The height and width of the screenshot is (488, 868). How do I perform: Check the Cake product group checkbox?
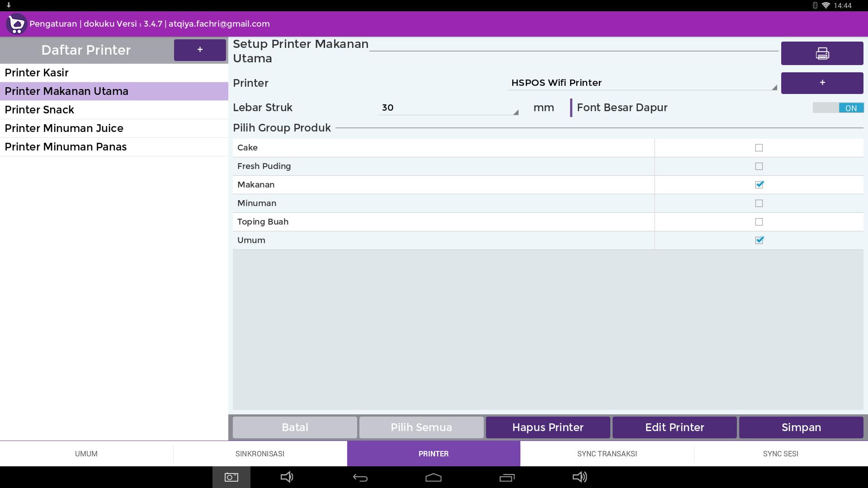coord(759,148)
